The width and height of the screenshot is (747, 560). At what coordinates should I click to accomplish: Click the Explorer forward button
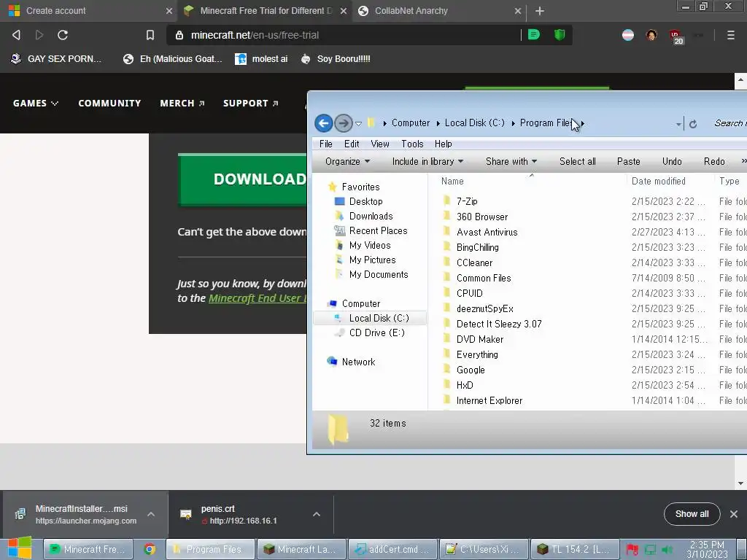[x=343, y=123]
